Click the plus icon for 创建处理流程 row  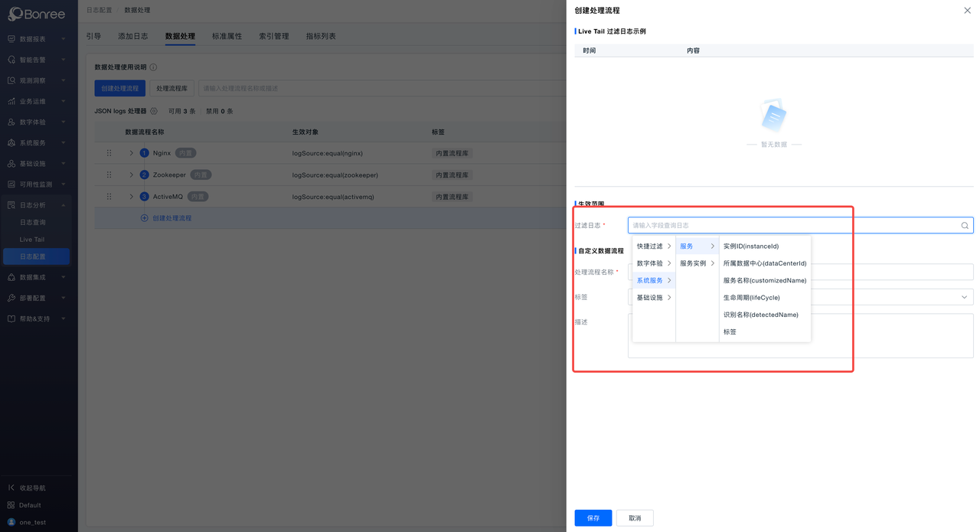click(x=144, y=218)
